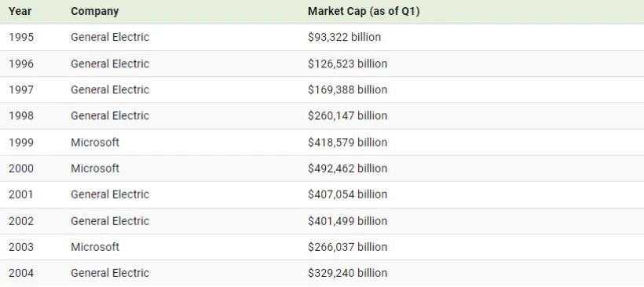Click the $329,240 billion value for 2004
644x287 pixels.
[x=347, y=273]
